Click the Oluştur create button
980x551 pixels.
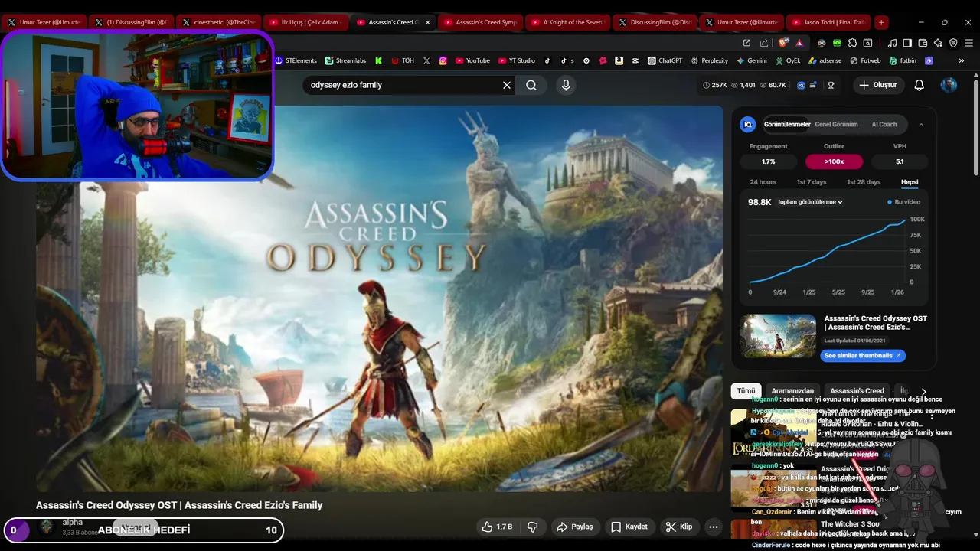click(x=877, y=85)
